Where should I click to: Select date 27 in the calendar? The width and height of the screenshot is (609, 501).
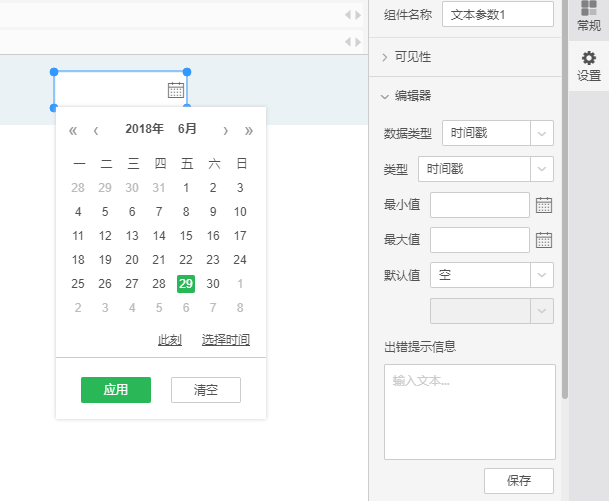coord(132,284)
